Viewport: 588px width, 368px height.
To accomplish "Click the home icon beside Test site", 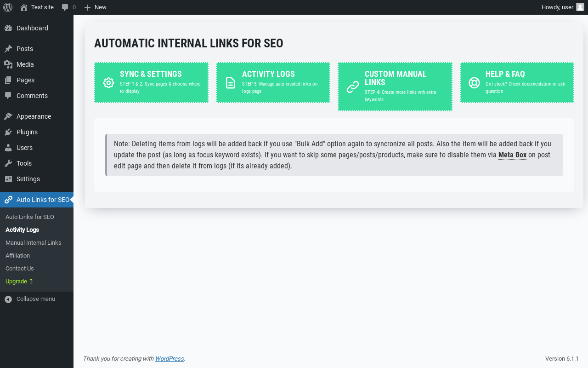I will pyautogui.click(x=24, y=7).
